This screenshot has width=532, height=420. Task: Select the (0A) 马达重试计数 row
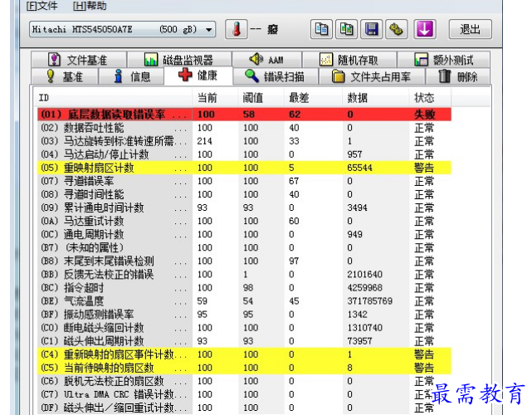click(244, 221)
